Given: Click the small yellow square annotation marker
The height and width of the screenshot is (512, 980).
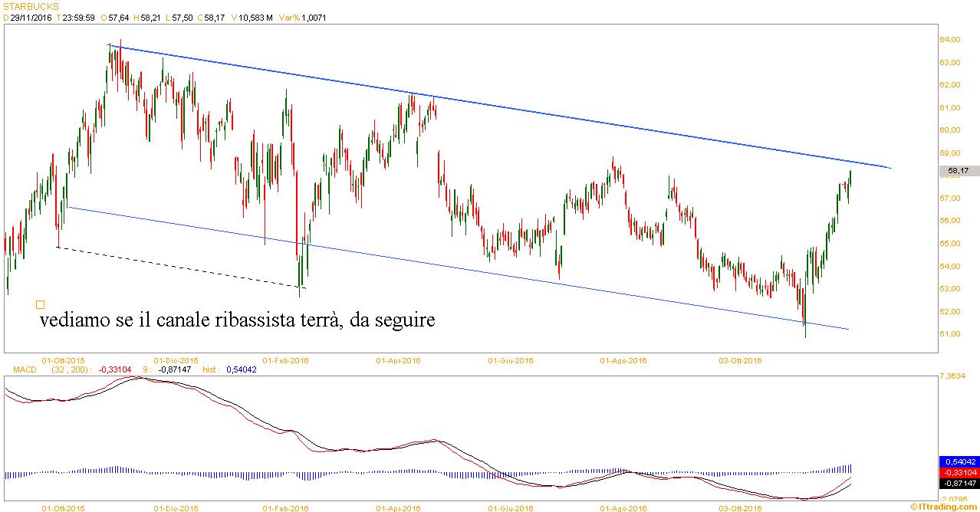Looking at the screenshot, I should point(41,304).
